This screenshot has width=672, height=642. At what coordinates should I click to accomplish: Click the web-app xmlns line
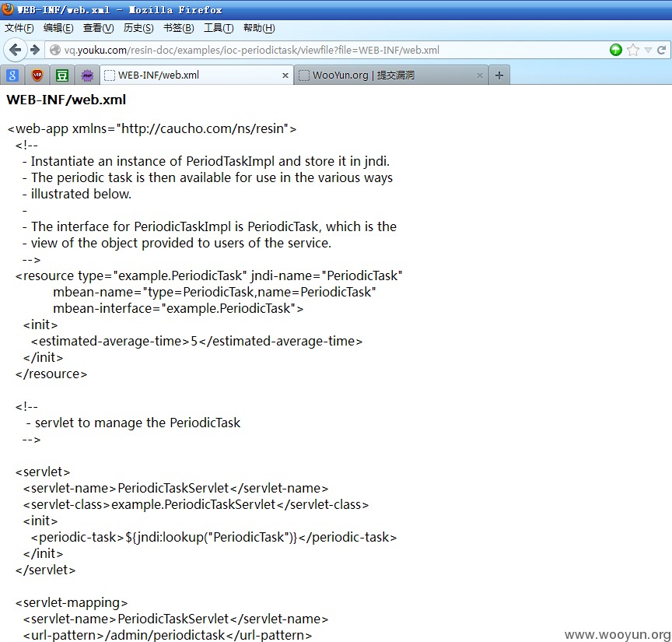click(x=152, y=128)
